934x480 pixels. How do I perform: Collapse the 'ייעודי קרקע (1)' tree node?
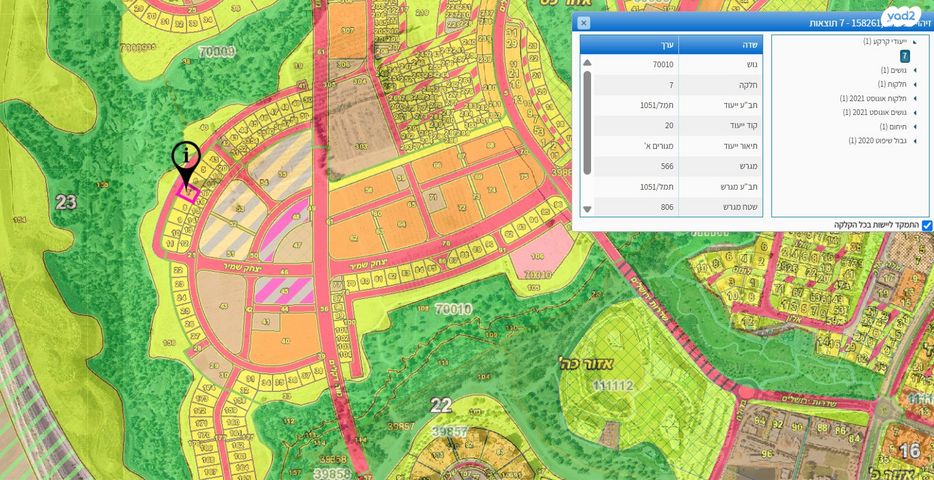coord(914,42)
